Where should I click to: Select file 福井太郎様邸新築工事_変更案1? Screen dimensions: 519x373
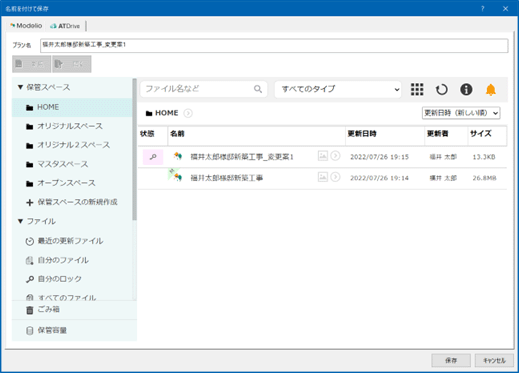click(242, 157)
